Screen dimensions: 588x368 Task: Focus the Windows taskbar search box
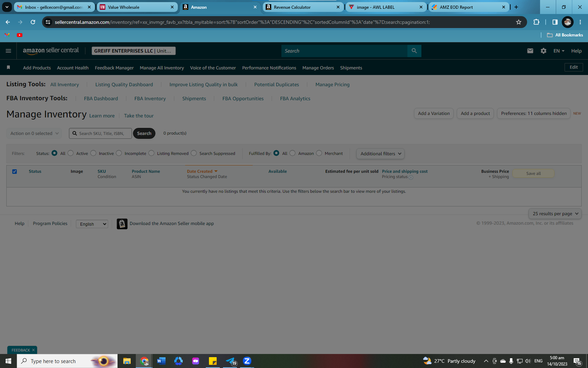67,361
